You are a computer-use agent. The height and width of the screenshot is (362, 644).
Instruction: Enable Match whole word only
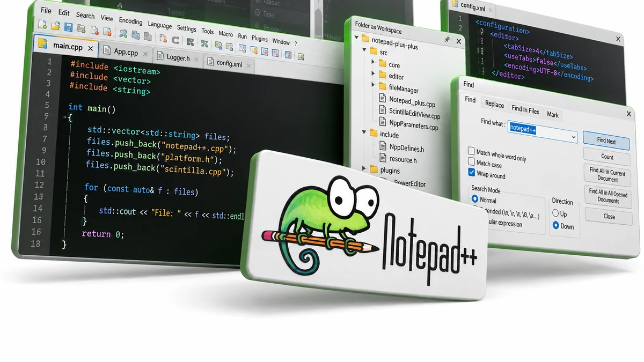471,151
